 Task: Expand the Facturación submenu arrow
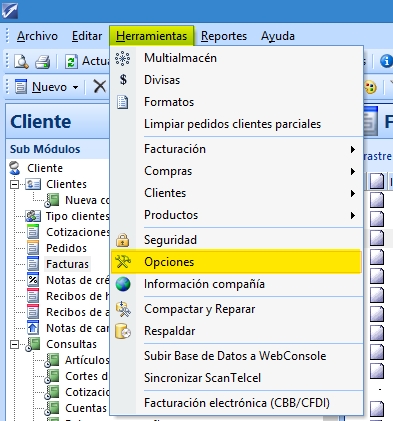tap(353, 149)
